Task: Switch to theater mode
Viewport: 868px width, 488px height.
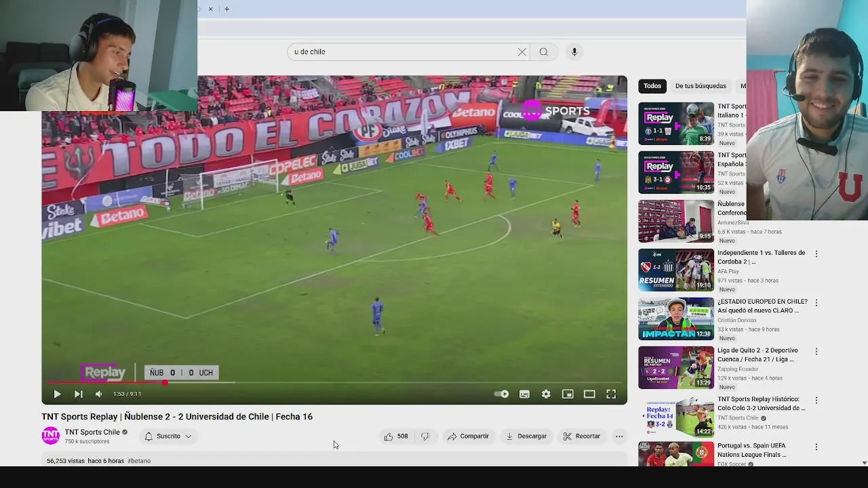Action: click(589, 394)
